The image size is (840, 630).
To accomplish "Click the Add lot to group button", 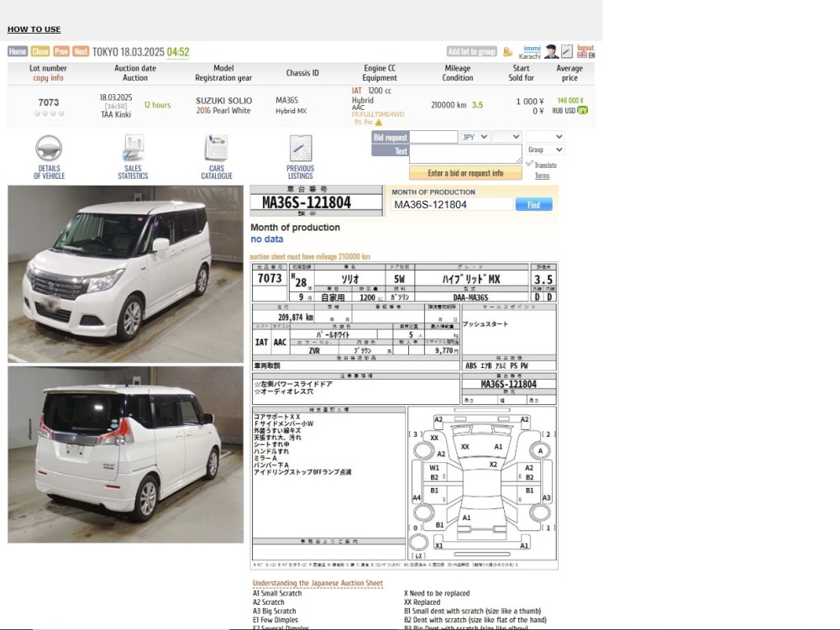I will pyautogui.click(x=472, y=51).
